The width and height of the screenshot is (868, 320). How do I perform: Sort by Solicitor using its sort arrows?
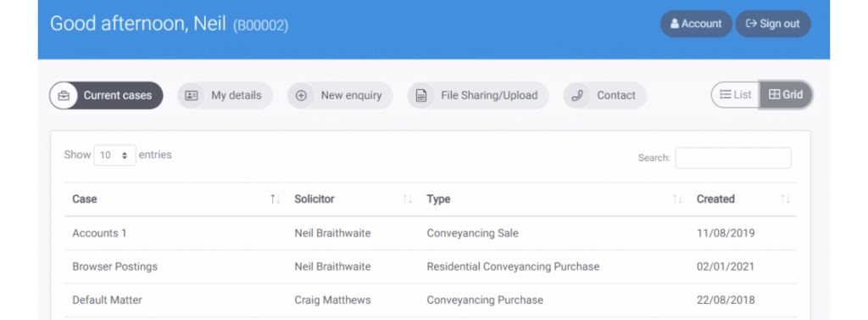[408, 199]
